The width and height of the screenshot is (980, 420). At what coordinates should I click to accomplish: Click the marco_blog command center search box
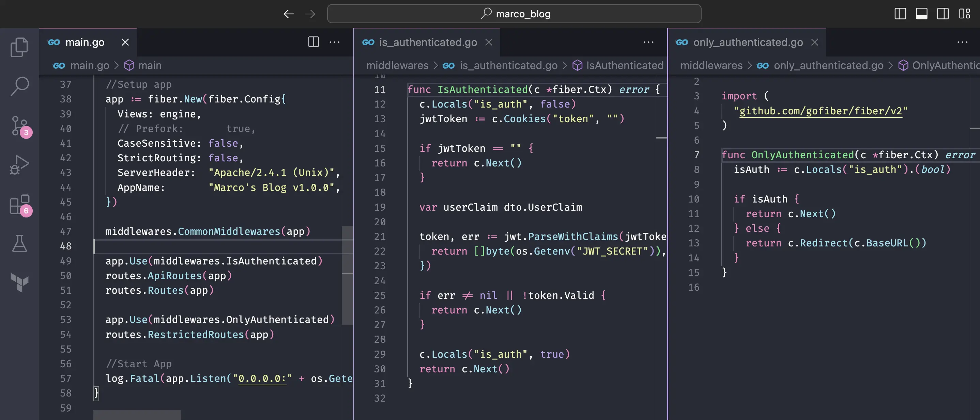(x=514, y=14)
